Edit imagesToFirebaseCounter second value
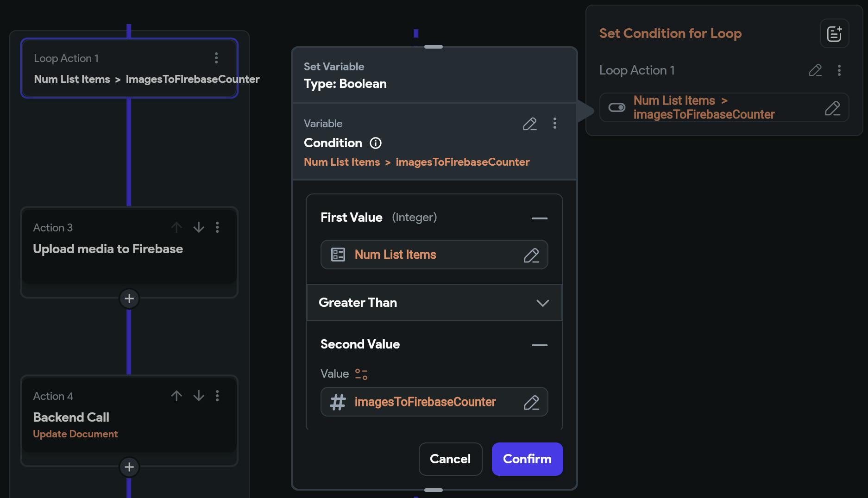Screen dimensions: 868x498 pos(531,402)
